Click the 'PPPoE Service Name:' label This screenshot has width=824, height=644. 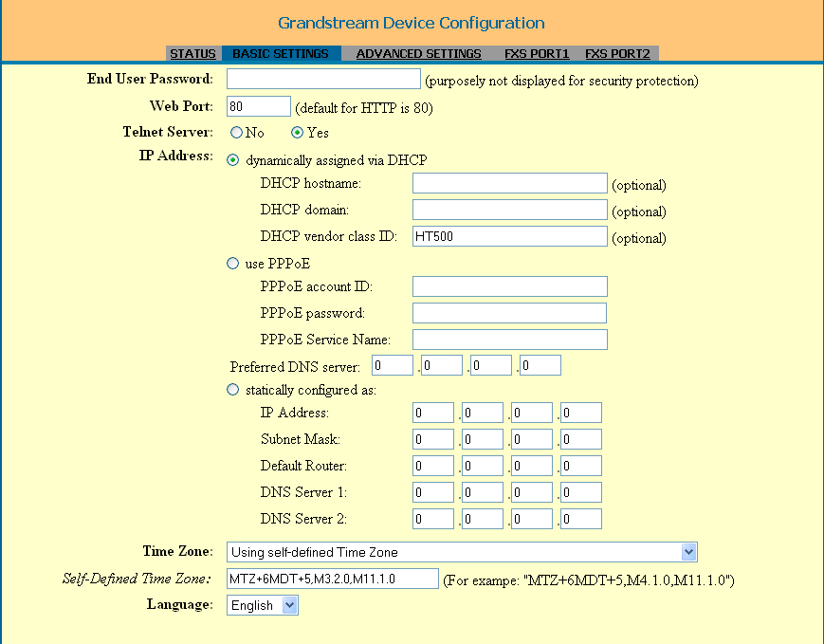(325, 340)
